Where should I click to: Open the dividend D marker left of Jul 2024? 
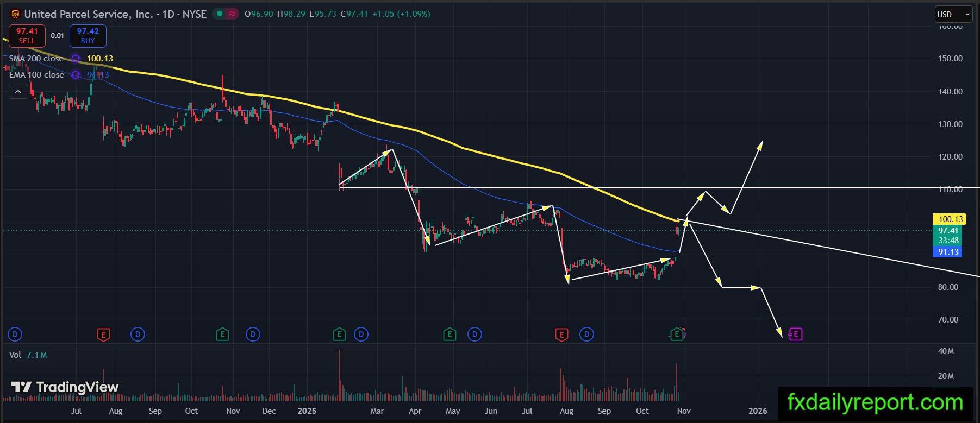pos(15,334)
